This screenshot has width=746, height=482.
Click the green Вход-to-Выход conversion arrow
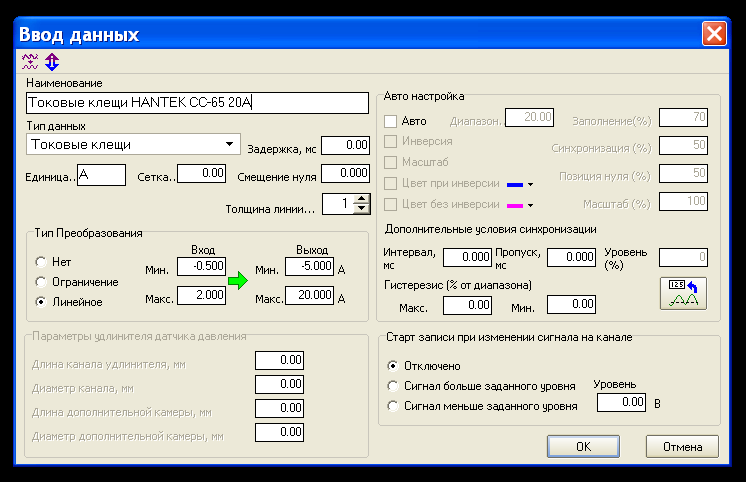(x=238, y=281)
